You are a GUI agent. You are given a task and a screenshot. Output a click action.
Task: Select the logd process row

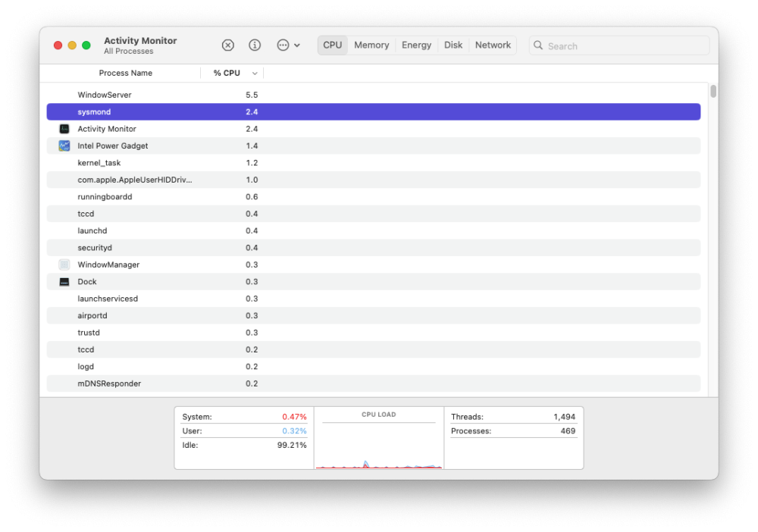(373, 366)
